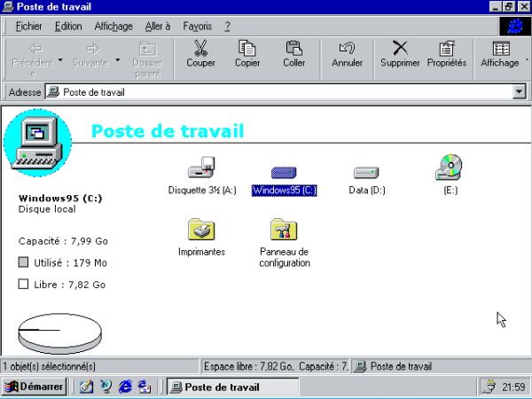The height and width of the screenshot is (399, 532).
Task: Click the Poste de travail status bar zone
Action: 441,366
